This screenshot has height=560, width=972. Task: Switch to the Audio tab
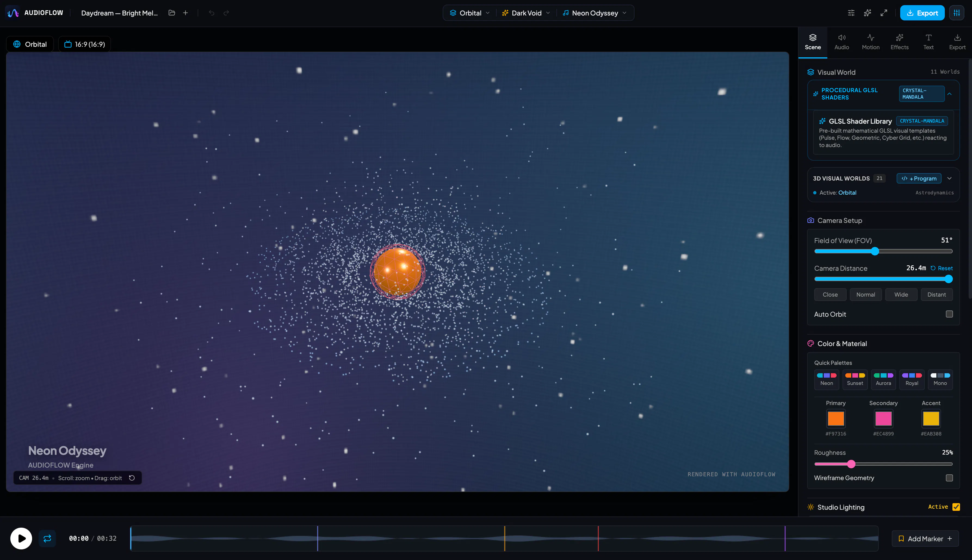point(841,42)
